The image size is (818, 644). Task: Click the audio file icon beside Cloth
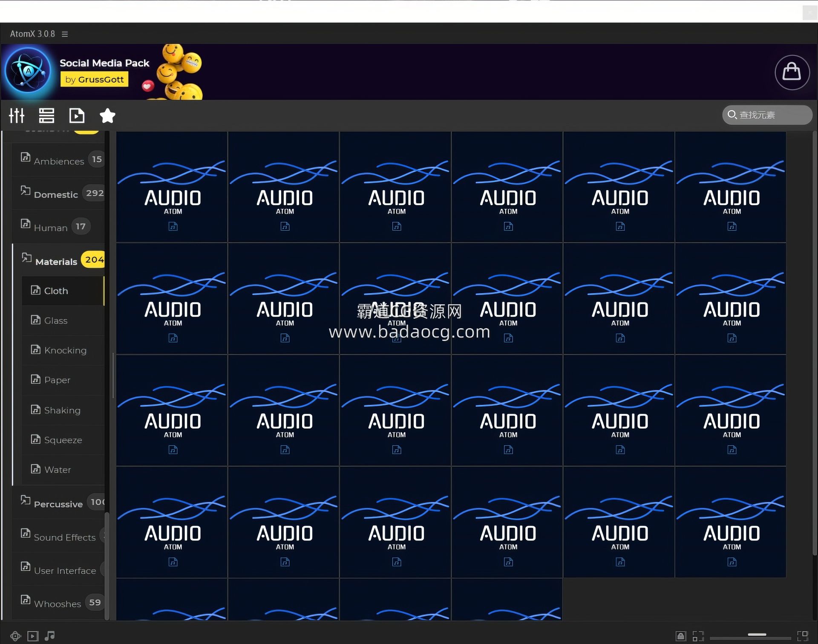pos(36,290)
